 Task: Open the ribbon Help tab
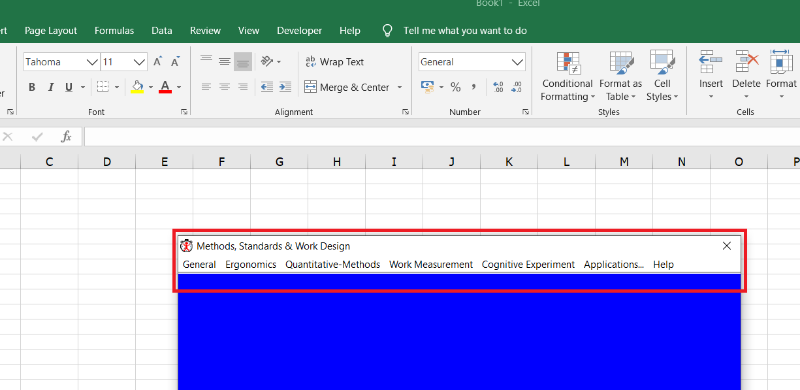tap(349, 31)
